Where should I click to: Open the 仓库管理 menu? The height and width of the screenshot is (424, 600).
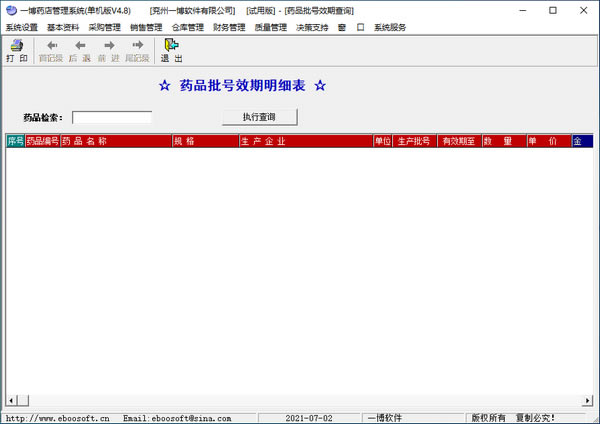pyautogui.click(x=187, y=27)
